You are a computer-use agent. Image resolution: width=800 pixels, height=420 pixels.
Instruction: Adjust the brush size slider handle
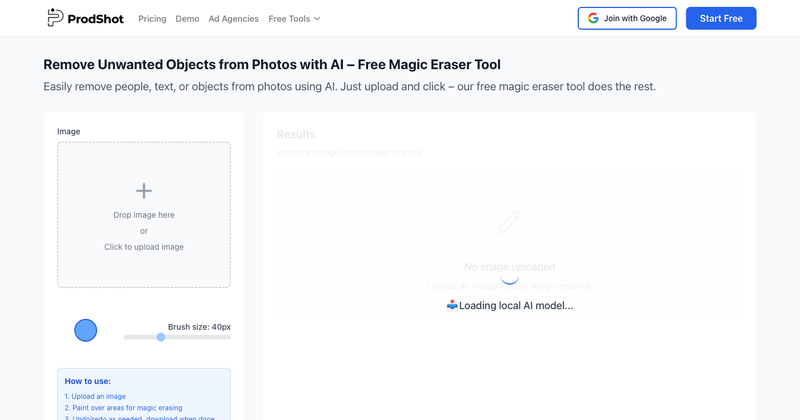coord(161,337)
